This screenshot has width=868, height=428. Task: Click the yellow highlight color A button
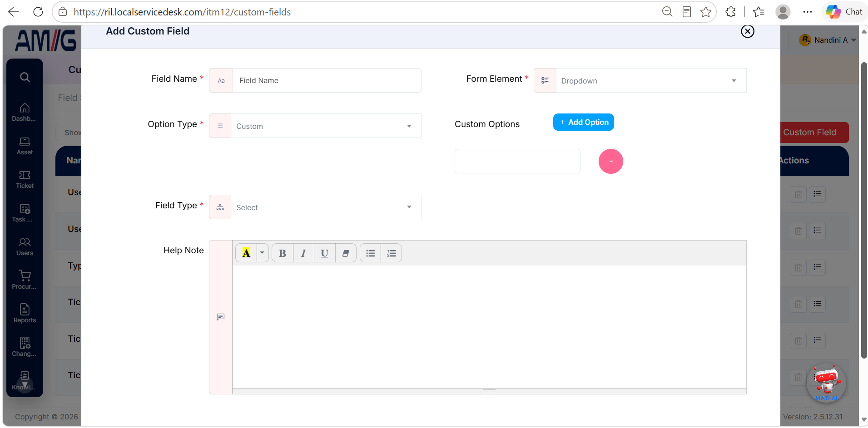click(246, 253)
